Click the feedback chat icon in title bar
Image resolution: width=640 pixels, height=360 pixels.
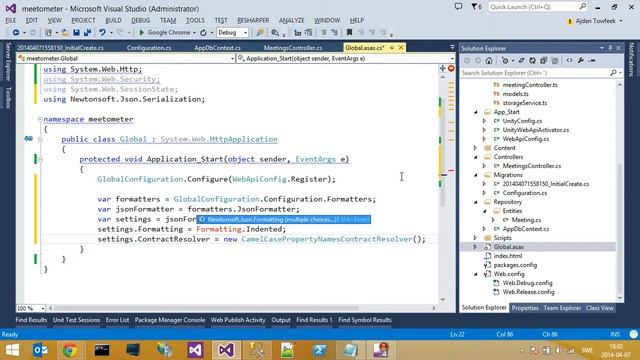click(x=458, y=7)
